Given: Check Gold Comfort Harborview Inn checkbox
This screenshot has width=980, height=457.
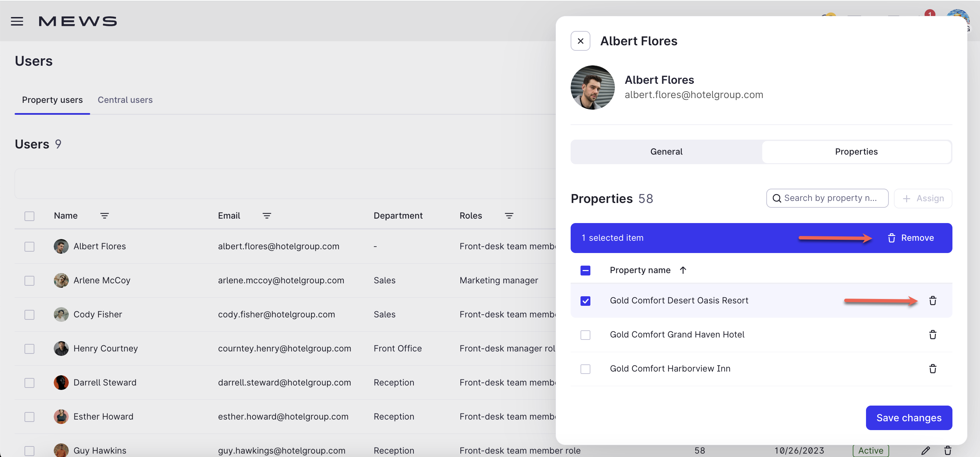Looking at the screenshot, I should click(x=585, y=369).
